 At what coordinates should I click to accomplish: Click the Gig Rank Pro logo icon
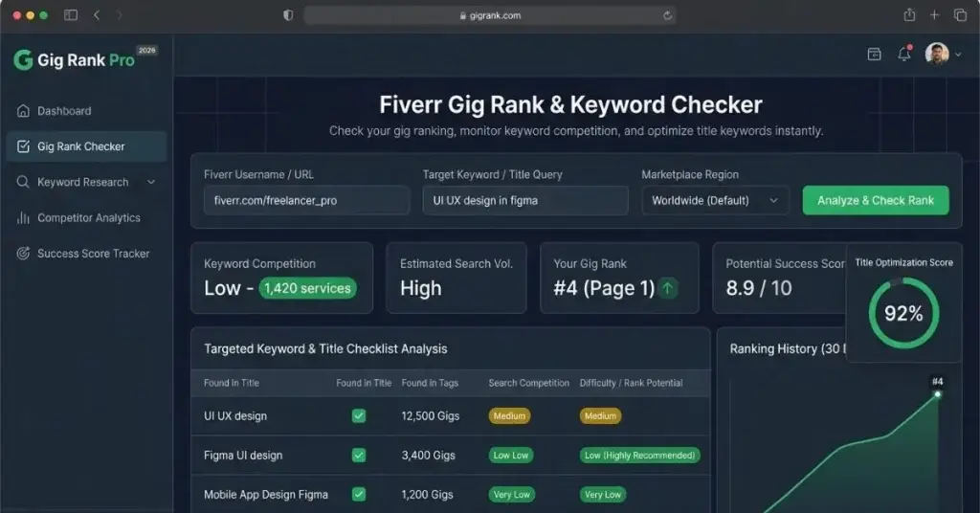point(23,60)
